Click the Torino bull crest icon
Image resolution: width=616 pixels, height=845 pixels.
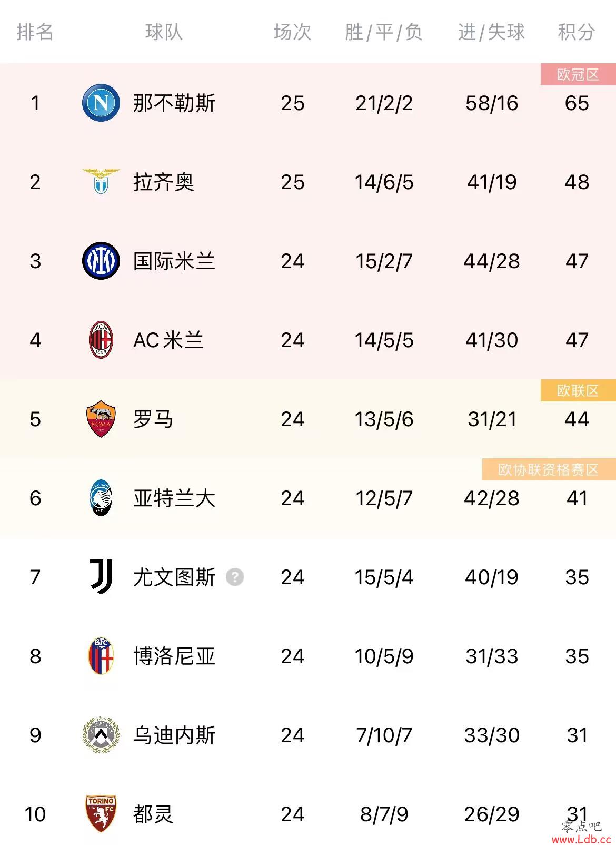pos(101,814)
